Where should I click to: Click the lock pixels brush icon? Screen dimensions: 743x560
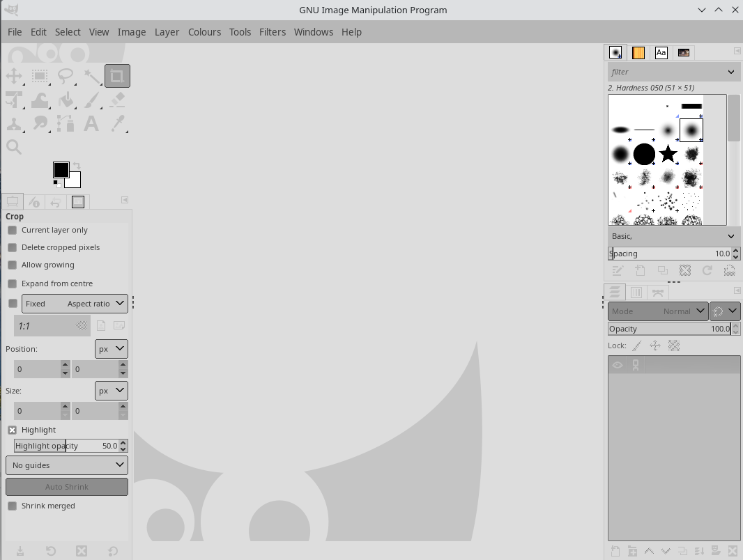637,346
